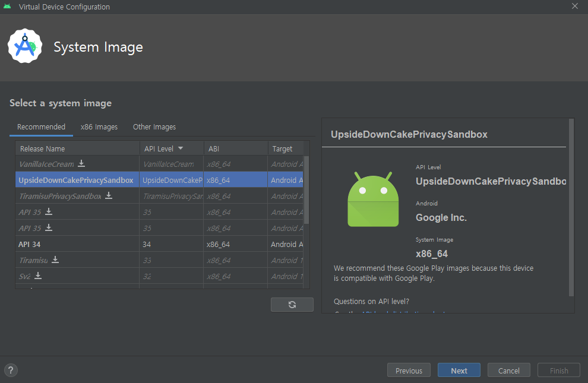Select the UpsideDownCakePrivacySandbox row
Screen dimensions: 588x383
[159, 180]
